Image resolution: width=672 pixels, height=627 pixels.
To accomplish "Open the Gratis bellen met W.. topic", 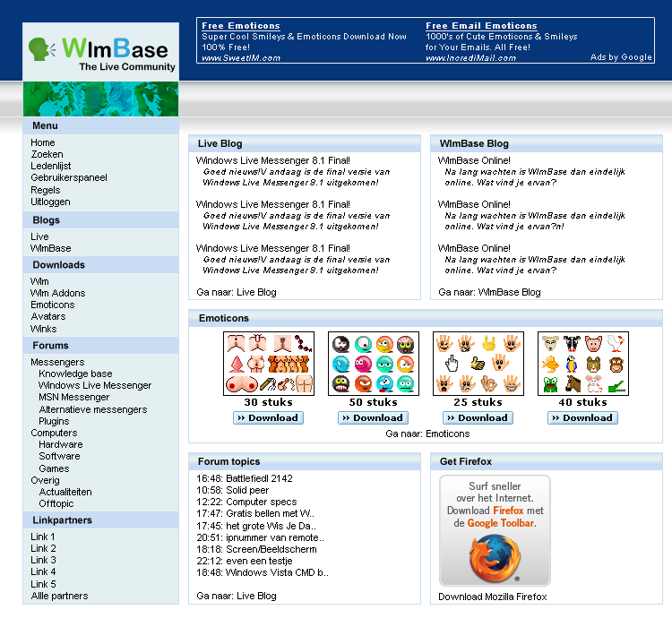I will 255,513.
